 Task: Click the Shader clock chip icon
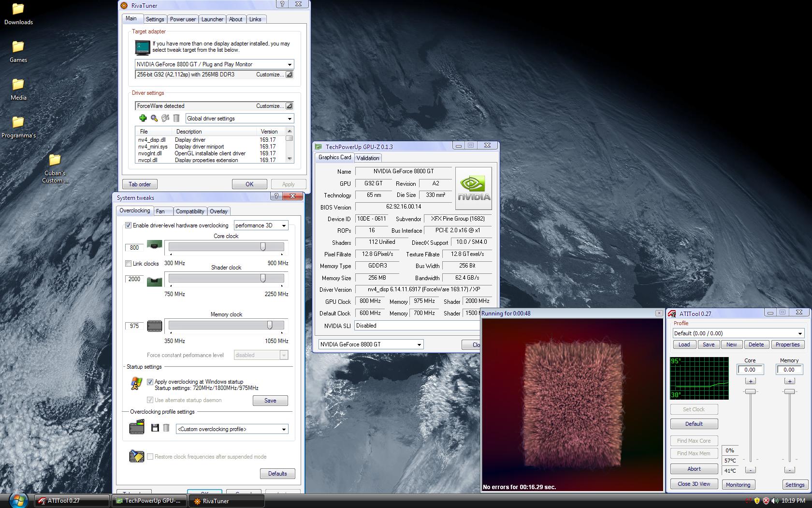[x=154, y=281]
